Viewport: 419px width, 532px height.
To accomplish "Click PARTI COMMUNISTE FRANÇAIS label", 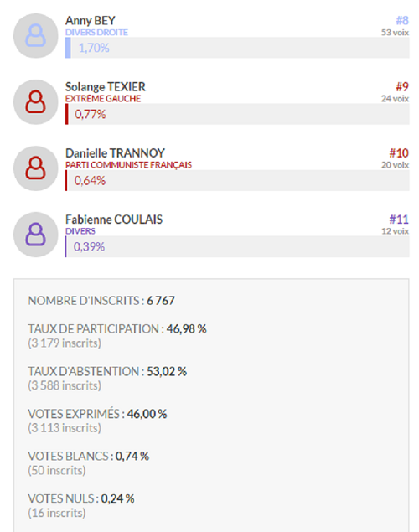I will [128, 165].
